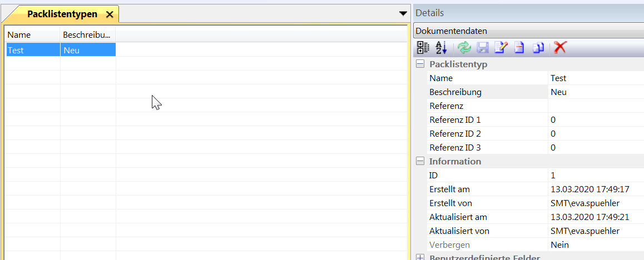Expand the Benutzerdefinierte Felder section

[420, 257]
